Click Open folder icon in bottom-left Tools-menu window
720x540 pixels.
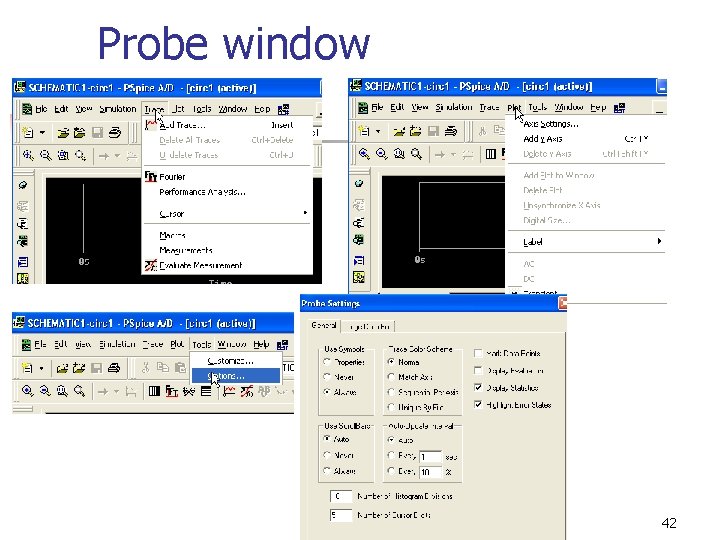click(x=62, y=368)
